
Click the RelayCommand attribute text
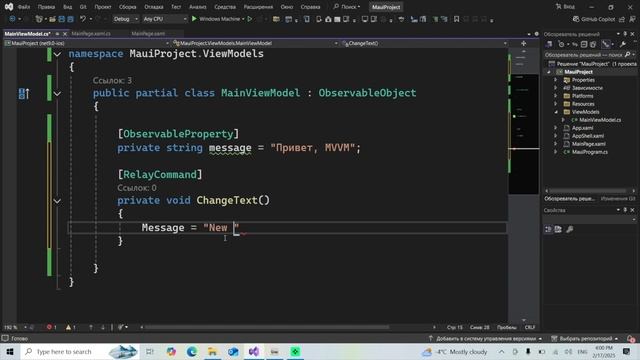pyautogui.click(x=160, y=175)
